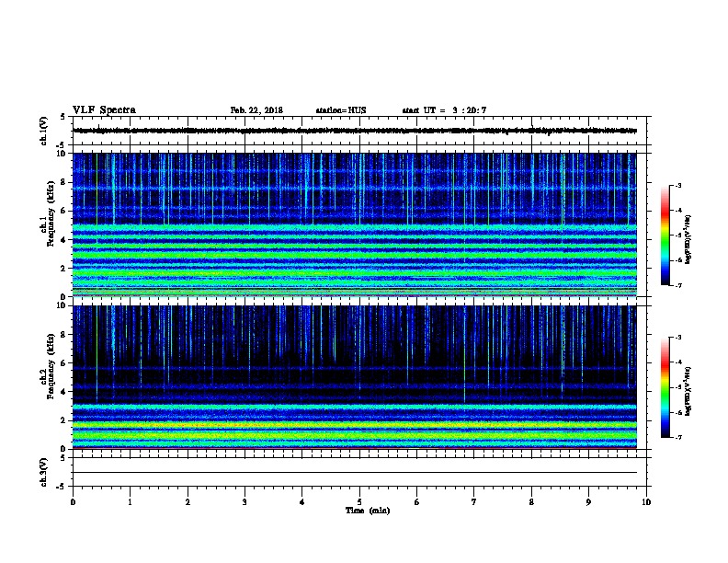The width and height of the screenshot is (728, 563).
Task: Click time-axis tick label '7'
Action: coord(474,502)
